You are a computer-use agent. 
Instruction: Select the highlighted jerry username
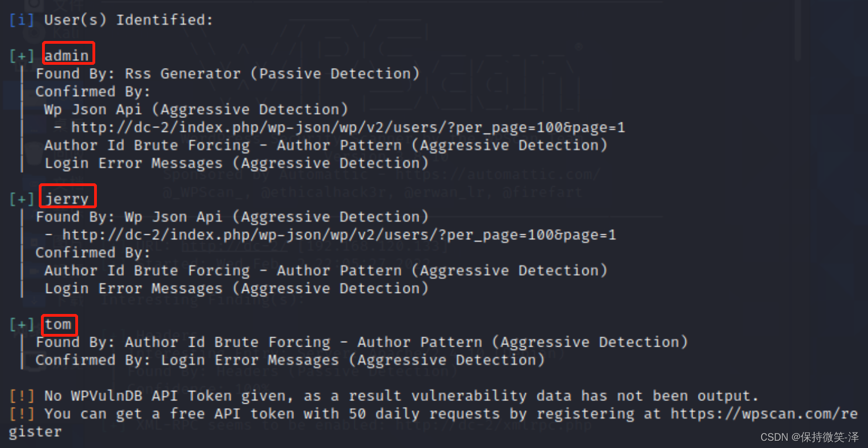[67, 198]
